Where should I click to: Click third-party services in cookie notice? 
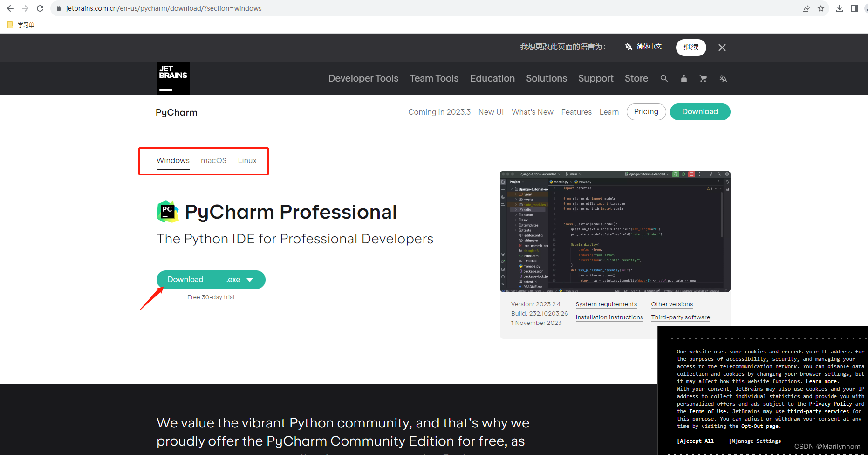click(818, 411)
